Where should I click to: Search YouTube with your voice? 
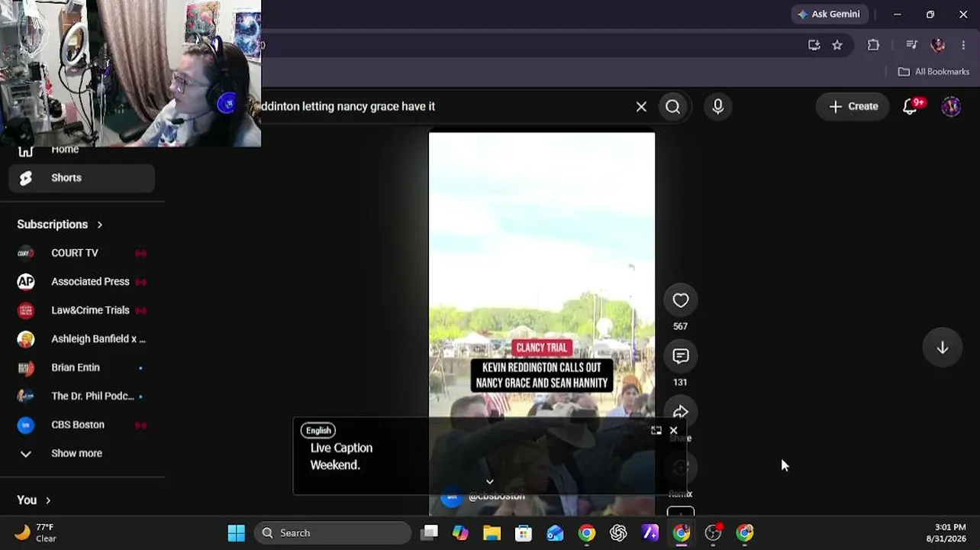point(717,107)
